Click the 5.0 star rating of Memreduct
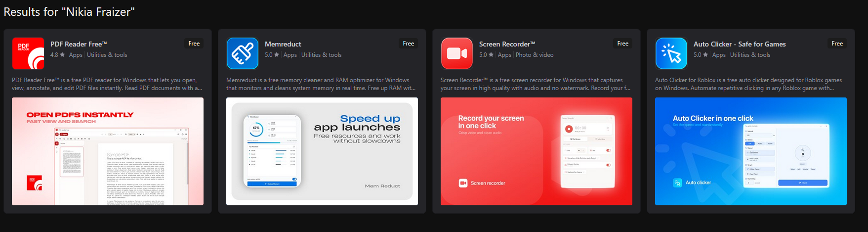The height and width of the screenshot is (232, 868). tap(272, 55)
